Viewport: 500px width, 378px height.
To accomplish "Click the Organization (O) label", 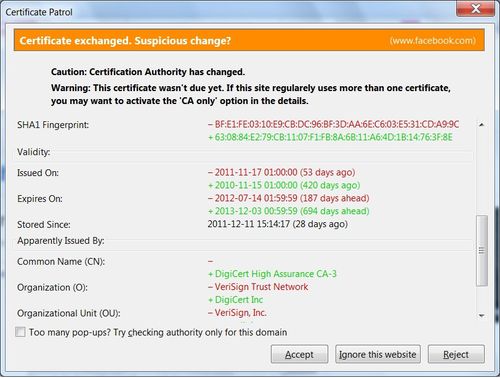I will click(52, 287).
